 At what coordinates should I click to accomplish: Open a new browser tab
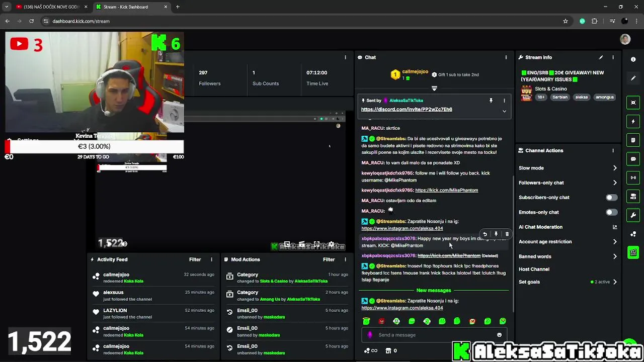click(x=178, y=7)
